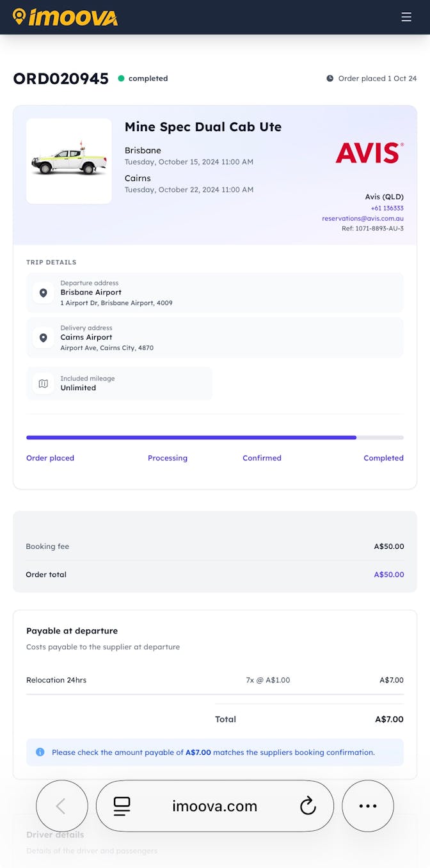The height and width of the screenshot is (868, 430).
Task: Open browser more options menu
Action: (x=368, y=806)
